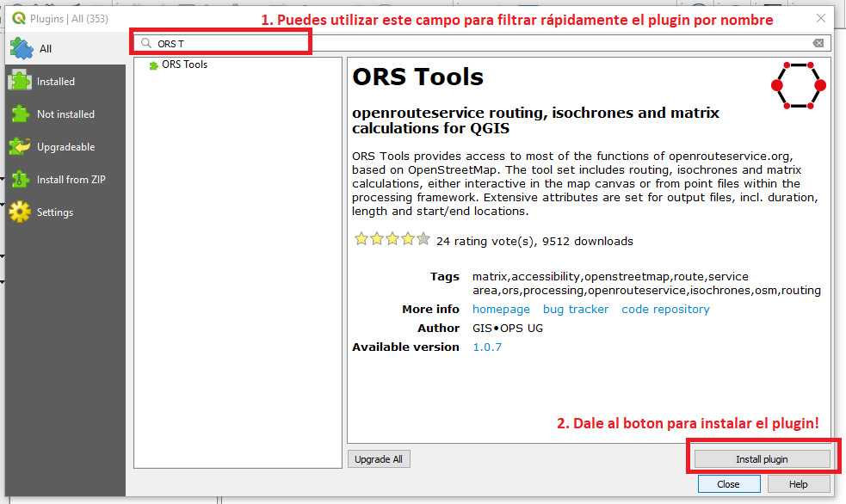Open Help for the plugin manager
Image resolution: width=846 pixels, height=504 pixels.
pos(799,484)
